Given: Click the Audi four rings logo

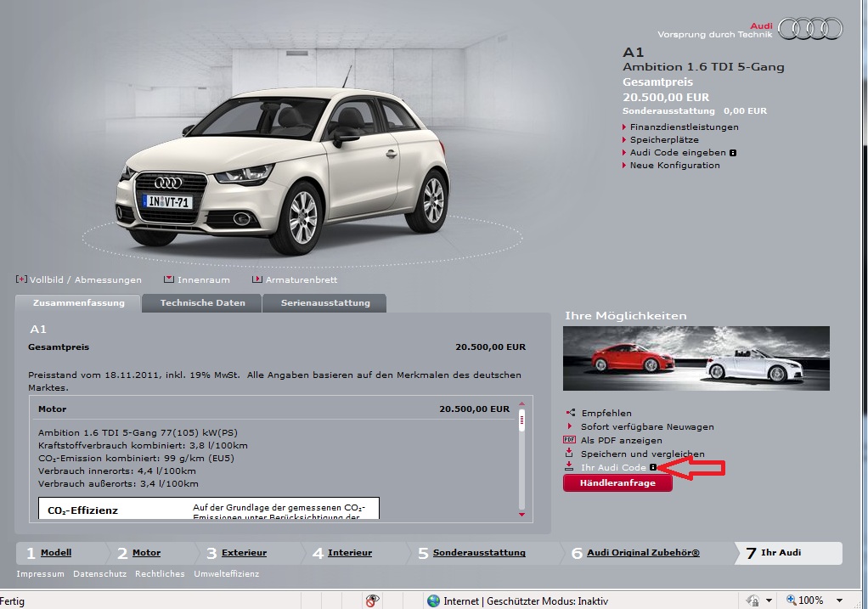Looking at the screenshot, I should pyautogui.click(x=810, y=29).
